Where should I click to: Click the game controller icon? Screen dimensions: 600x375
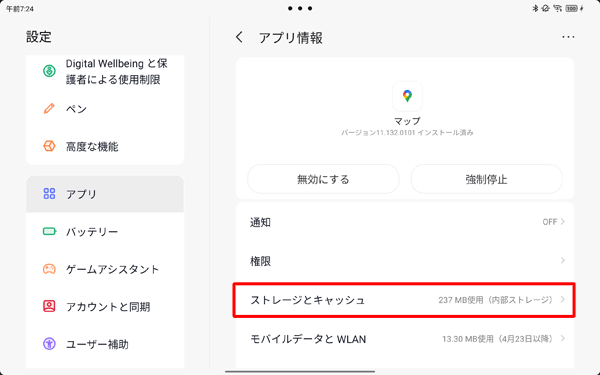point(49,269)
